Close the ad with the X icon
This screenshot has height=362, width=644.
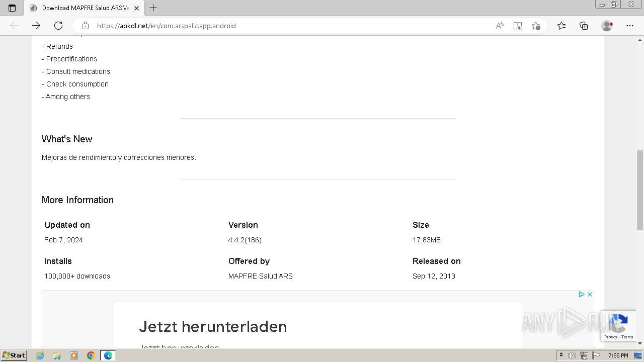(590, 294)
